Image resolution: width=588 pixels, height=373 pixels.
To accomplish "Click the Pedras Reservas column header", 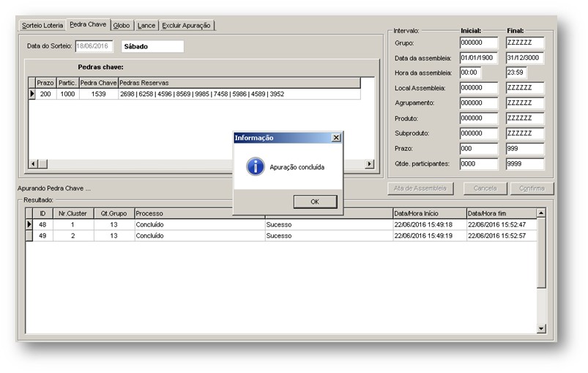I will click(x=239, y=83).
